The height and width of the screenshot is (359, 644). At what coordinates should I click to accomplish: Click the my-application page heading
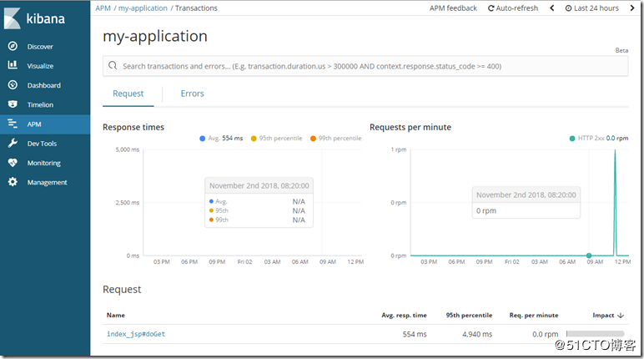(x=155, y=37)
